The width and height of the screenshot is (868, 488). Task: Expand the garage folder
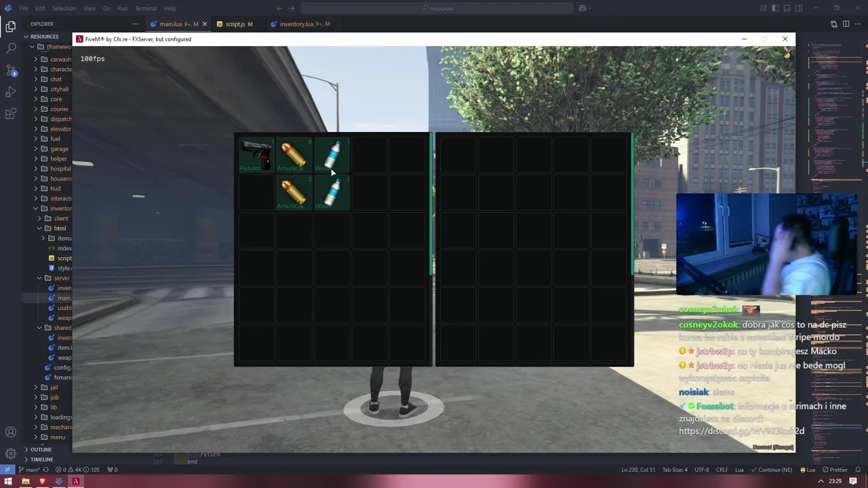[x=52, y=149]
